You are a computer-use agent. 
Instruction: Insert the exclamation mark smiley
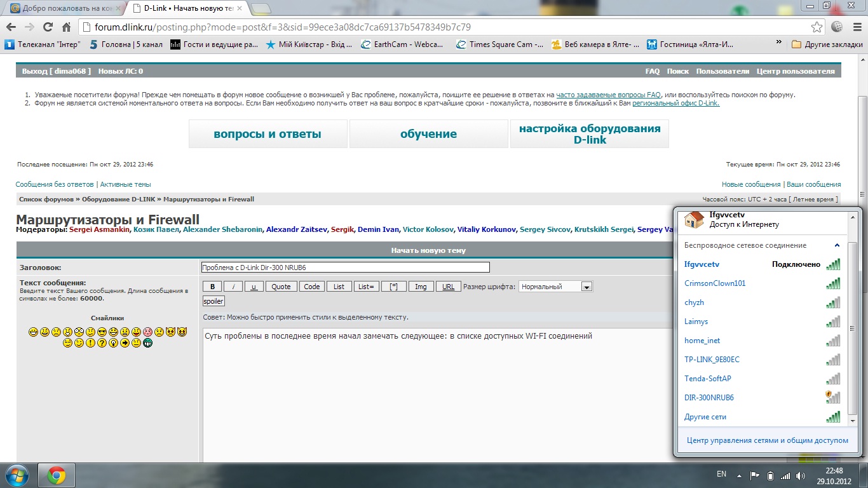tap(90, 343)
